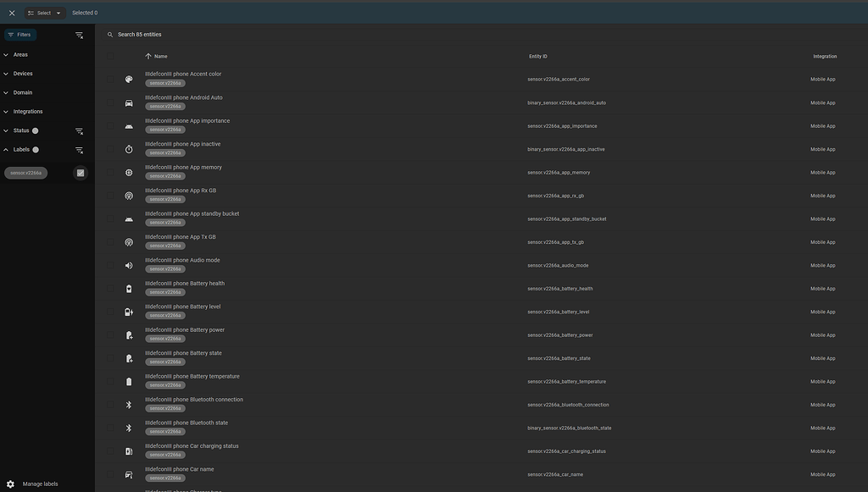Screen dimensions: 868x492
Task: Sort by the Name column header
Action: [x=155, y=54]
